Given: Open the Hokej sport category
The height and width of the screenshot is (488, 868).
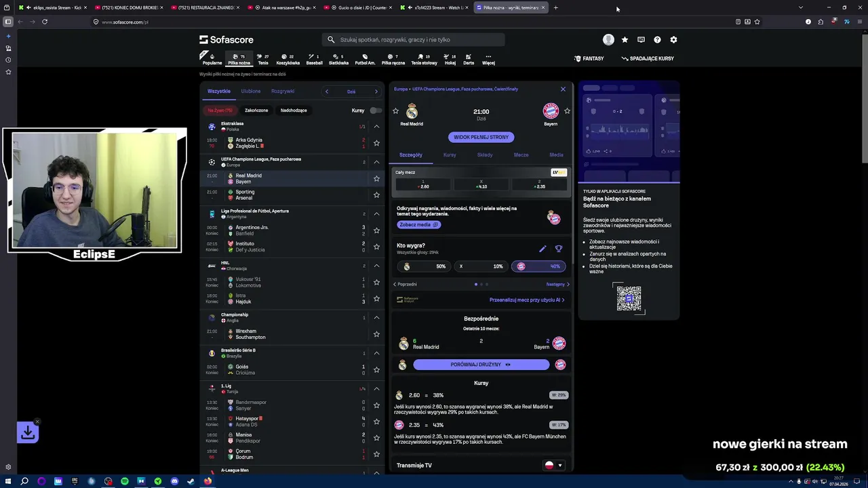Looking at the screenshot, I should pos(450,59).
